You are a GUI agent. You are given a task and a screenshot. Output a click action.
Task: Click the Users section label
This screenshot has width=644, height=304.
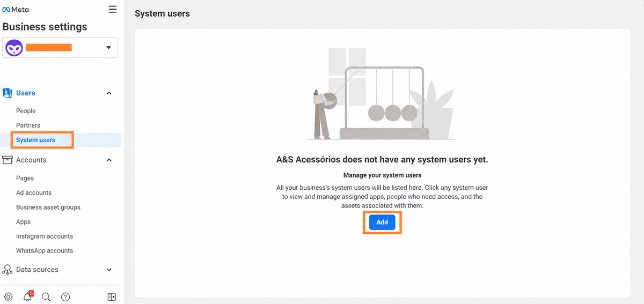[x=26, y=93]
